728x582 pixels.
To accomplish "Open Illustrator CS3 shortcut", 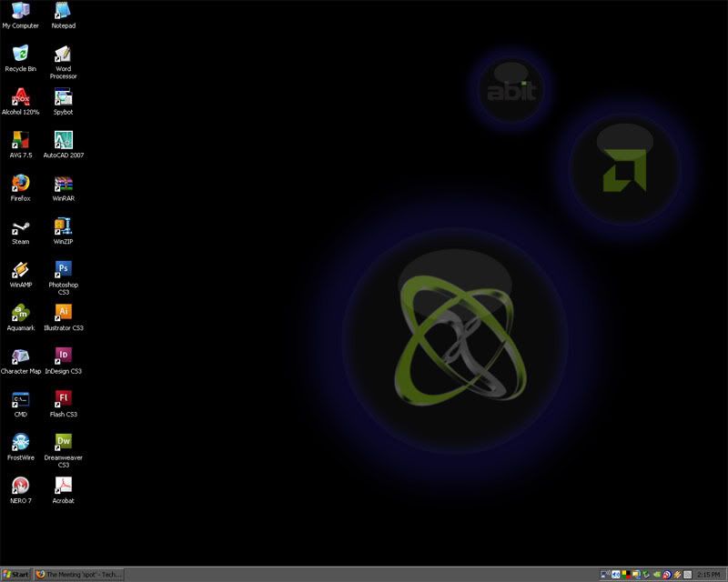I will [x=63, y=317].
